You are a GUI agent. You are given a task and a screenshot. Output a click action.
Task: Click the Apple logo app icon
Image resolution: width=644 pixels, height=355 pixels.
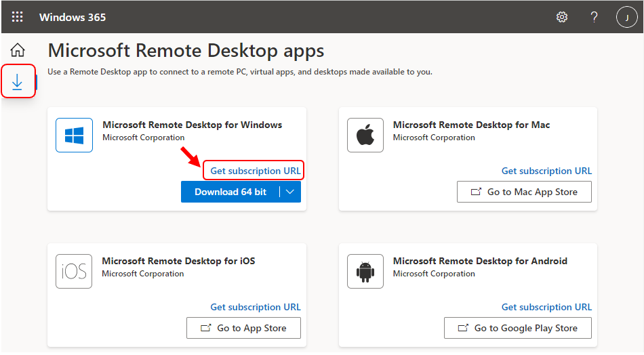[x=365, y=135]
